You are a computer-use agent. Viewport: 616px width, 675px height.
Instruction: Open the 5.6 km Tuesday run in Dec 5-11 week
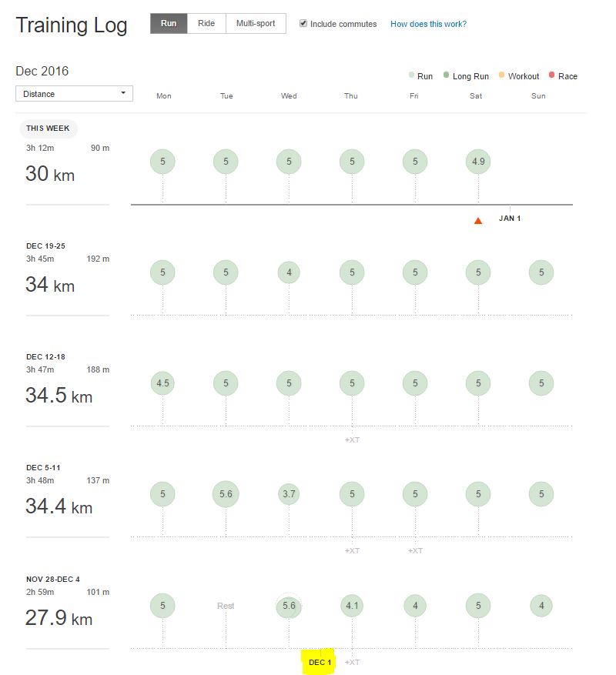coord(226,494)
